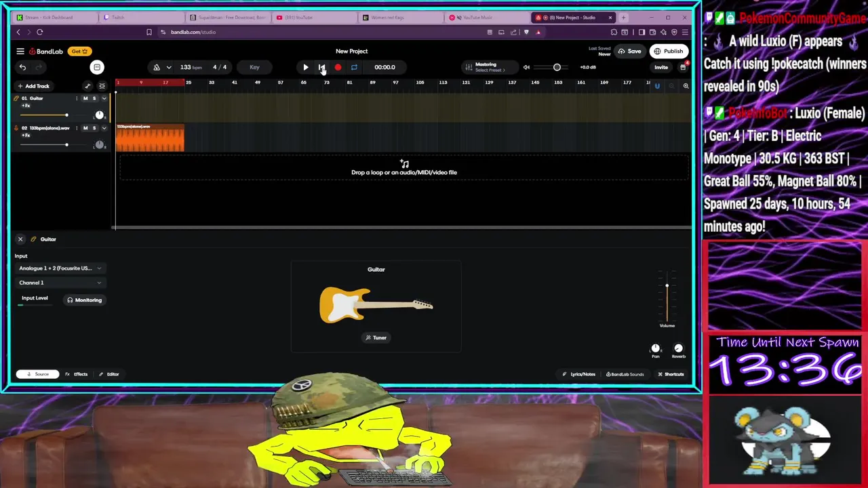Toggle the metronome
The width and height of the screenshot is (868, 488).
click(x=157, y=67)
